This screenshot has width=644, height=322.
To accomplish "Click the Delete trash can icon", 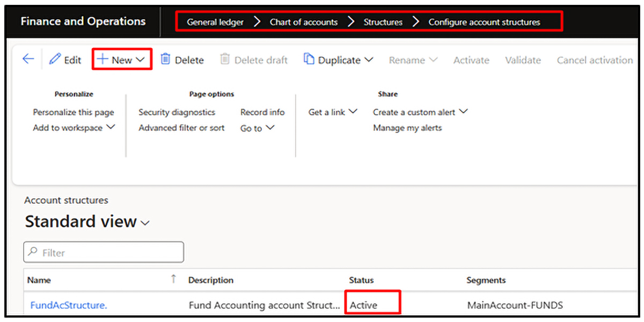I will 166,60.
